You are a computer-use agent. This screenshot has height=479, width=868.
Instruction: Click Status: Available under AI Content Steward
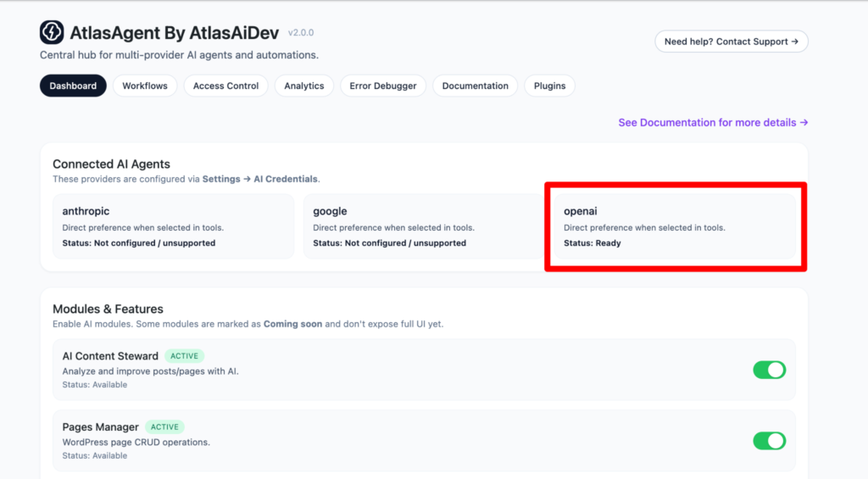(95, 385)
